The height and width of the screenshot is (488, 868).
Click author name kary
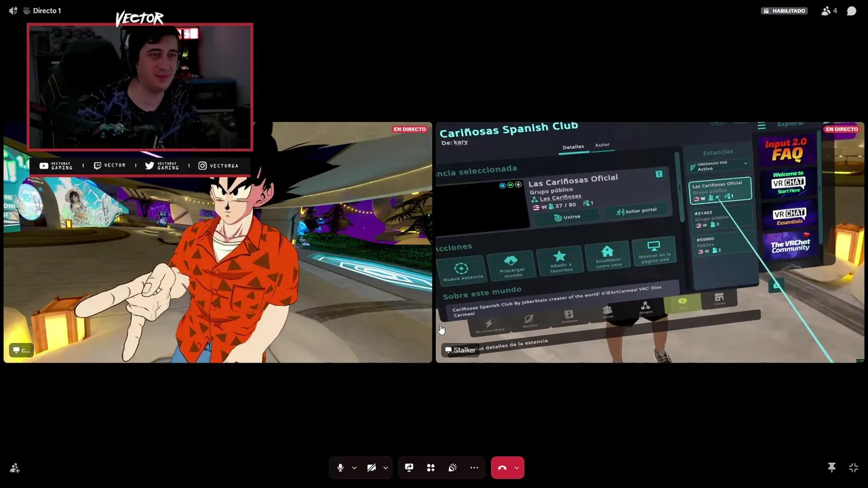pyautogui.click(x=461, y=142)
